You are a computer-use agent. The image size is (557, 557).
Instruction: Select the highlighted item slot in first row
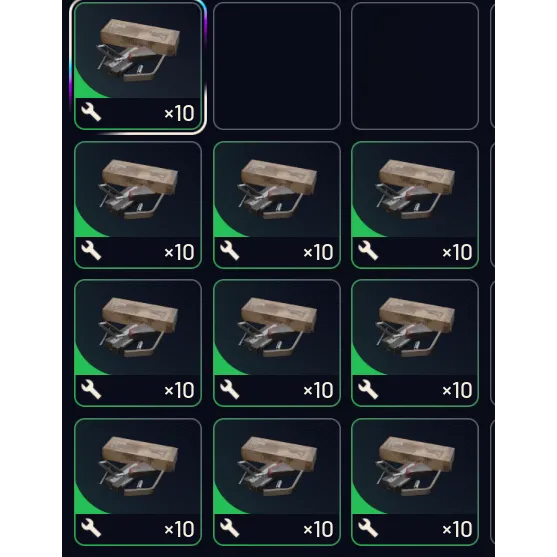click(138, 66)
